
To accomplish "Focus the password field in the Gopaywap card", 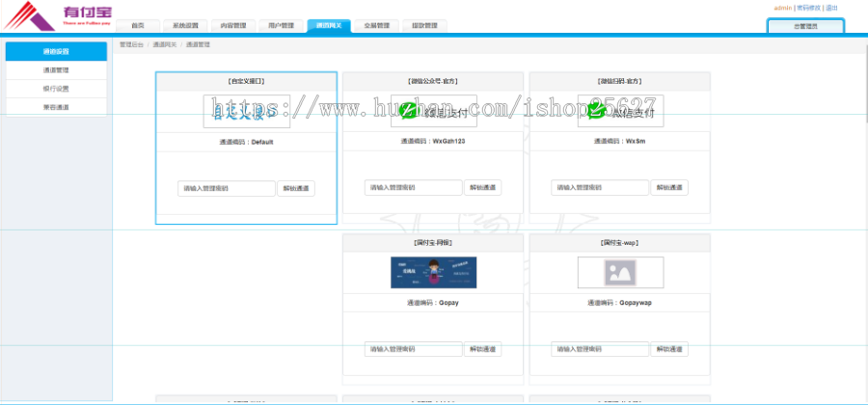I will point(600,349).
